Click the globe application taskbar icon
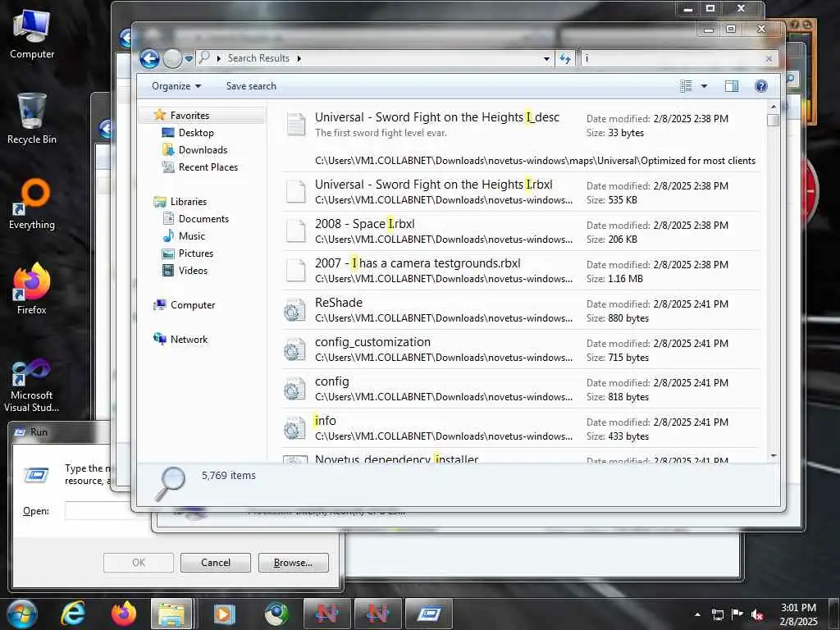Screen dimensions: 840x630 (x=276, y=614)
